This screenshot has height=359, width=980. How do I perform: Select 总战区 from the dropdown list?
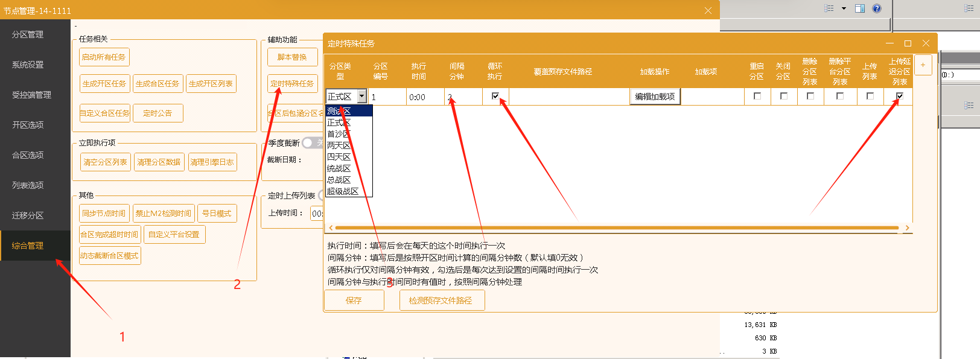point(349,180)
